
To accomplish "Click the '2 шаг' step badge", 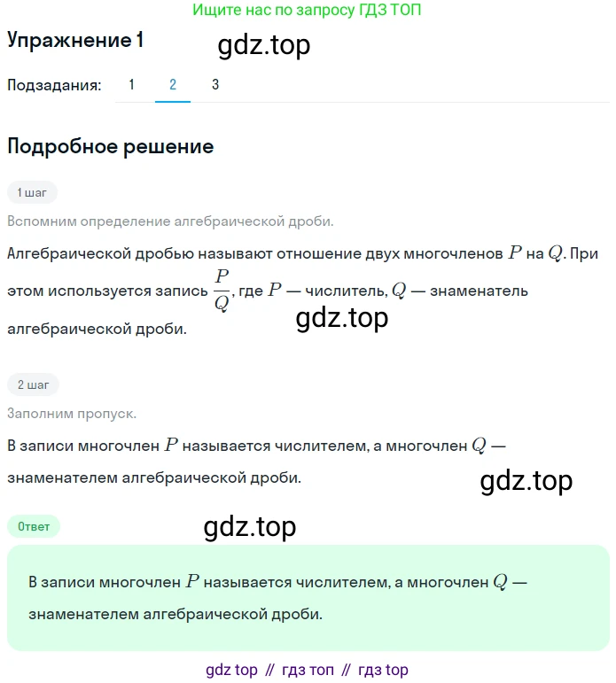I will [33, 384].
